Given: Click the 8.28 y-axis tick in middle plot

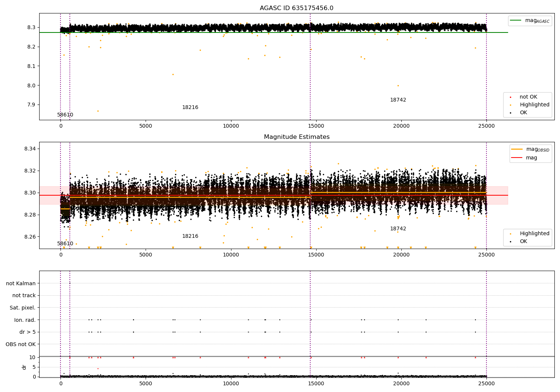Looking at the screenshot, I should pyautogui.click(x=30, y=215).
